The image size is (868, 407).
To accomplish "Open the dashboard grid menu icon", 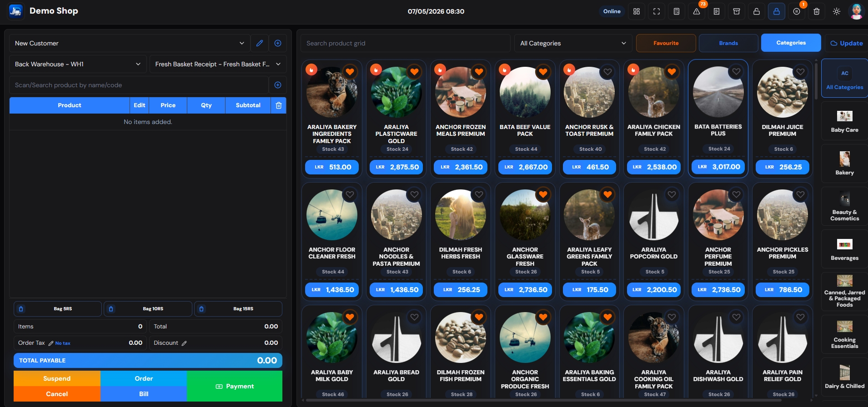I will pyautogui.click(x=637, y=11).
